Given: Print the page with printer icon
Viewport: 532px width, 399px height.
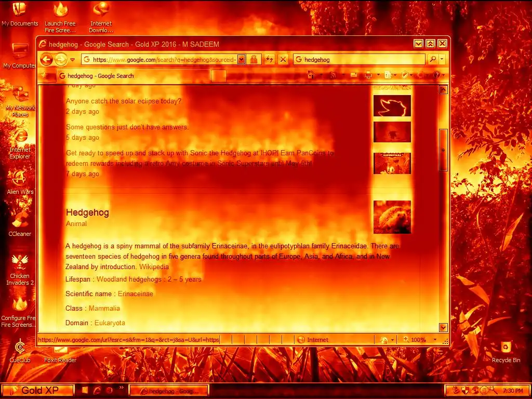Looking at the screenshot, I should (368, 75).
